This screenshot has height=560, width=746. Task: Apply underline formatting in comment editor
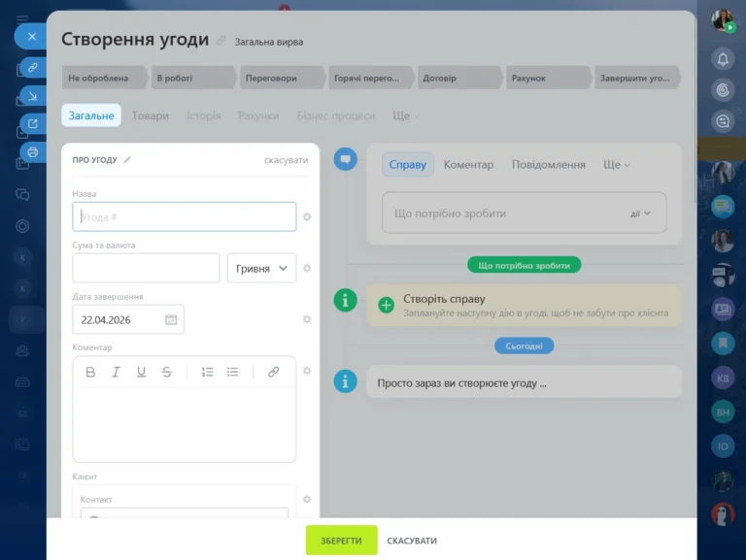coord(141,373)
